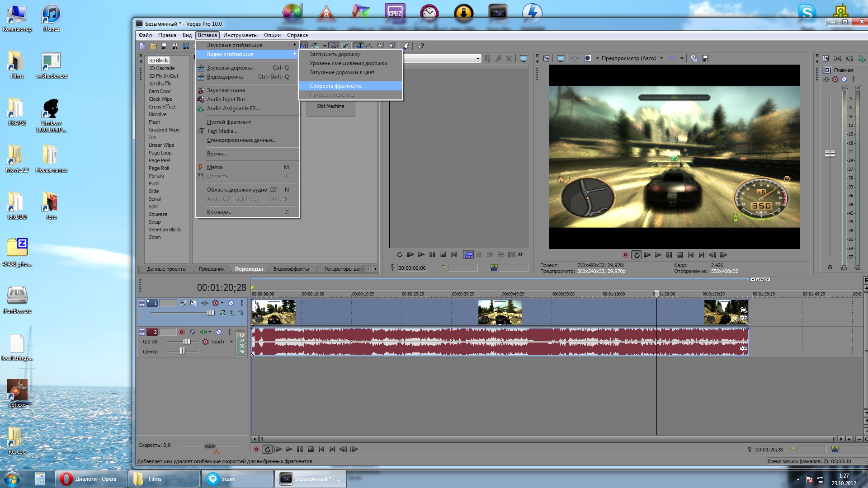The width and height of the screenshot is (868, 488).
Task: Click the Save project toolbar icon
Action: pos(164,46)
